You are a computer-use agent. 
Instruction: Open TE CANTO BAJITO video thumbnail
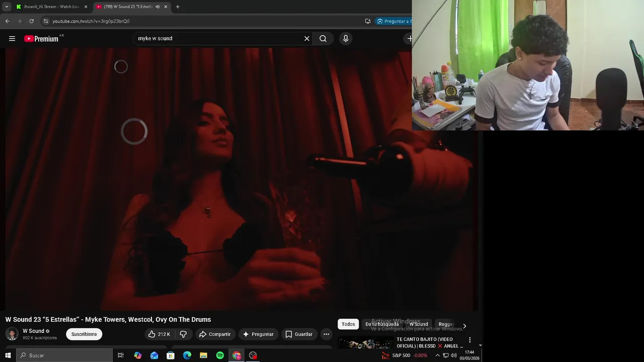pyautogui.click(x=365, y=342)
